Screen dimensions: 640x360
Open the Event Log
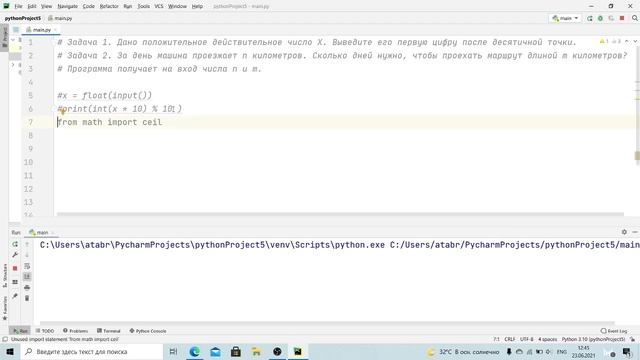[614, 331]
